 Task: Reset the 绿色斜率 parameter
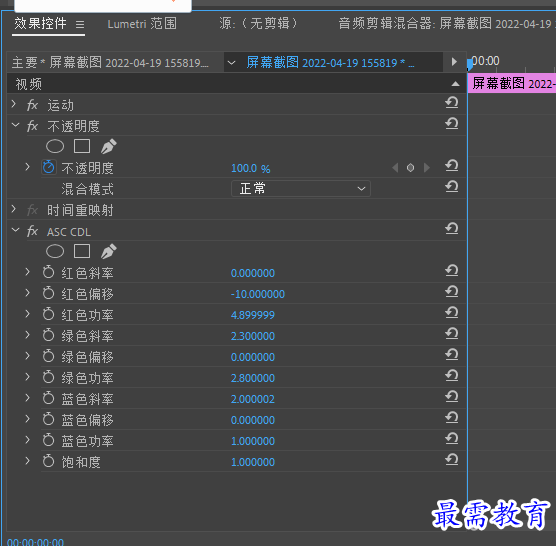click(451, 334)
